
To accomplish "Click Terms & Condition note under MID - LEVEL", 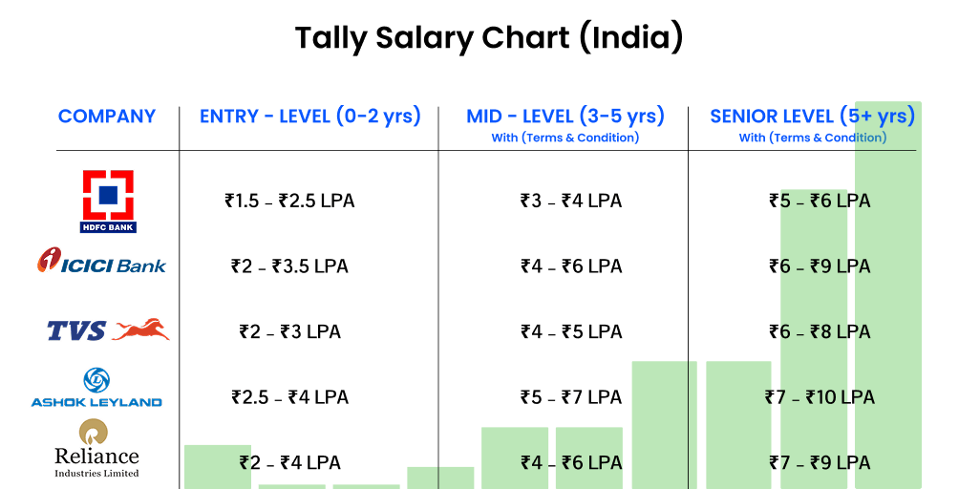I will coord(565,138).
